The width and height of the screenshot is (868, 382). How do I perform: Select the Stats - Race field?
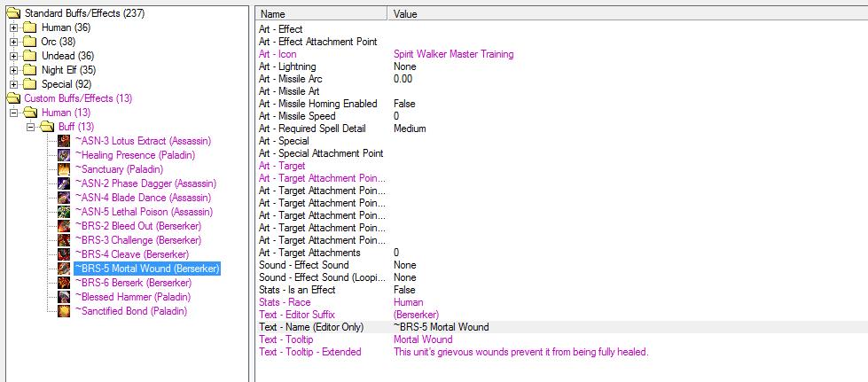561,302
